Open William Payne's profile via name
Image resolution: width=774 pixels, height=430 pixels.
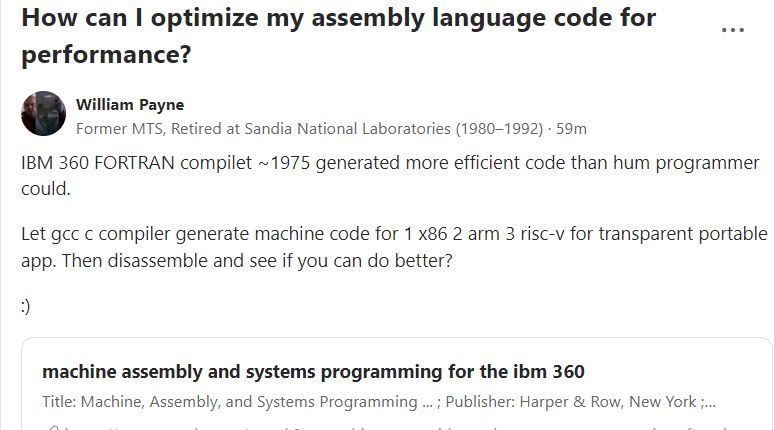tap(130, 105)
